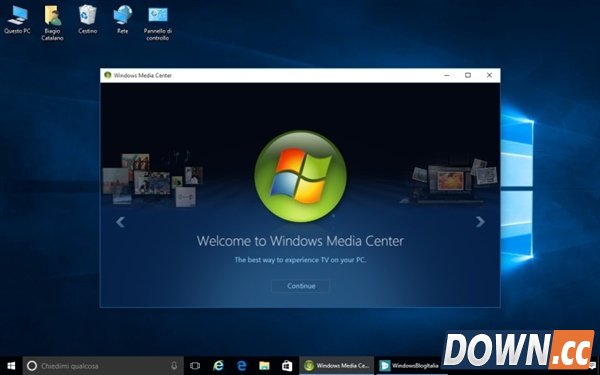Viewport: 600px width, 375px height.
Task: Launch Internet Explorer from the taskbar
Action: tap(218, 366)
